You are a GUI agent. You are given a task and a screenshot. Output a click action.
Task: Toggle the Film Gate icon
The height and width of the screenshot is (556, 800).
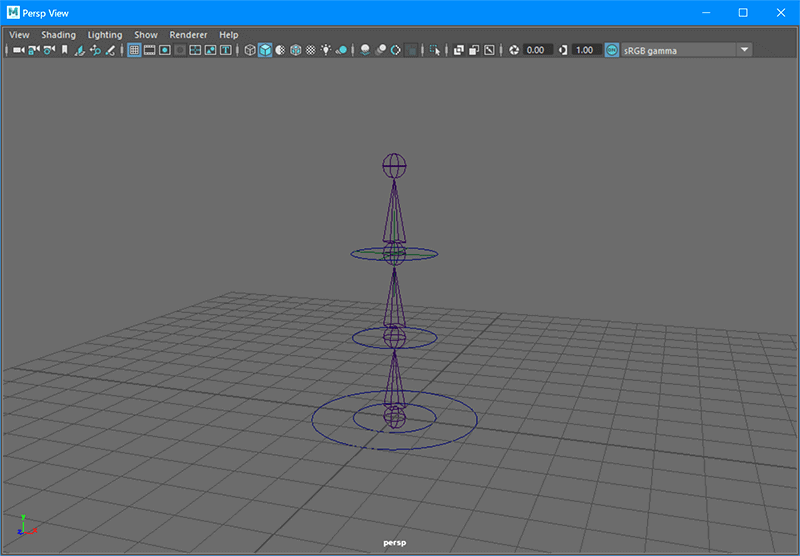pos(149,50)
